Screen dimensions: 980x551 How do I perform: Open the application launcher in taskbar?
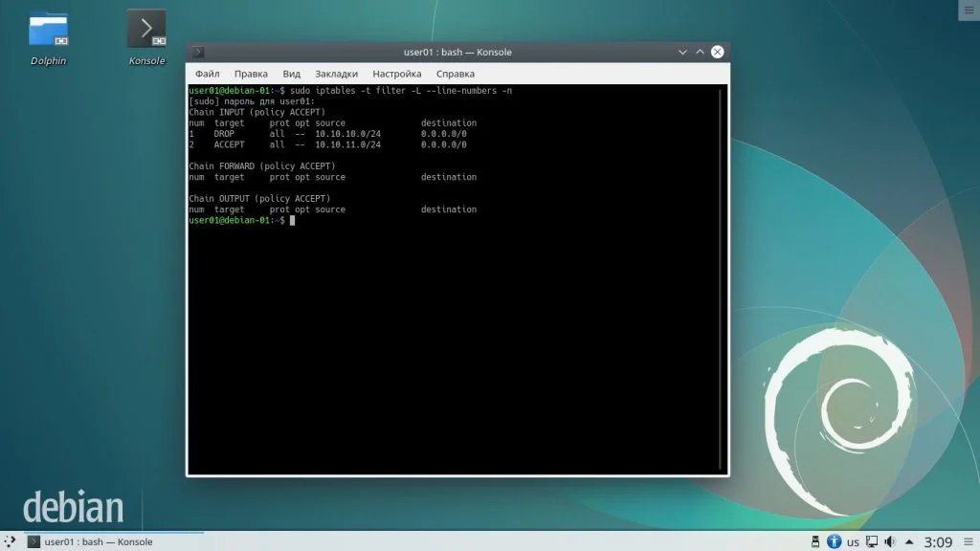click(x=10, y=541)
